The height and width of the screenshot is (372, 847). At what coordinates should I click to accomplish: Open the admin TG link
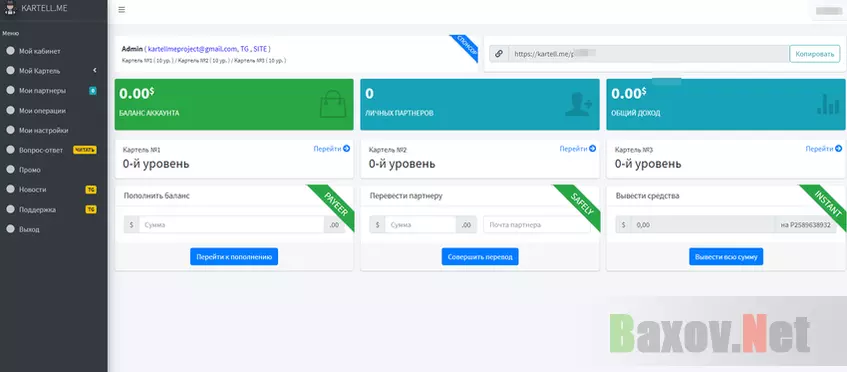[245, 49]
